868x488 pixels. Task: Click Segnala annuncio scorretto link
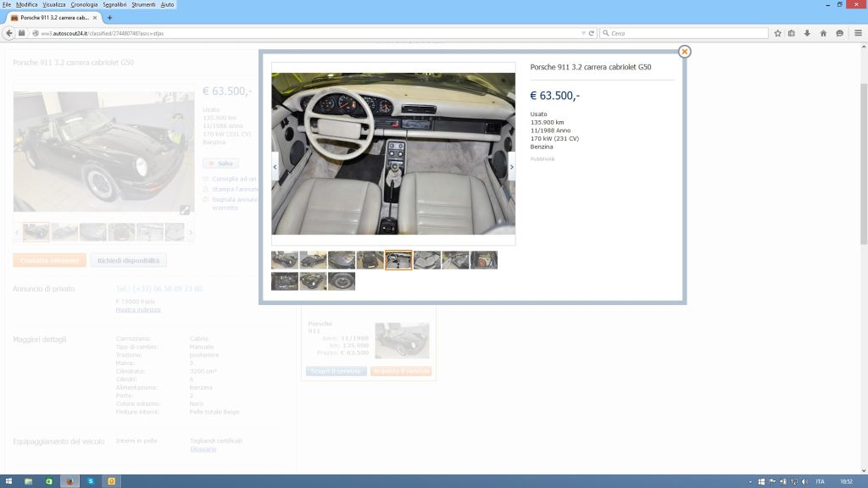236,203
